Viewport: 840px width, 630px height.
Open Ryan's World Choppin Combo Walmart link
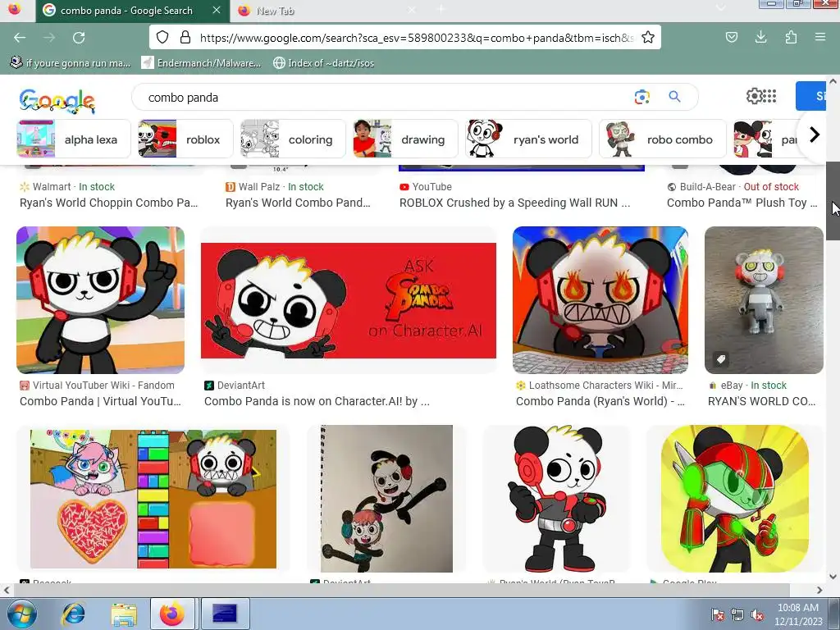point(109,203)
